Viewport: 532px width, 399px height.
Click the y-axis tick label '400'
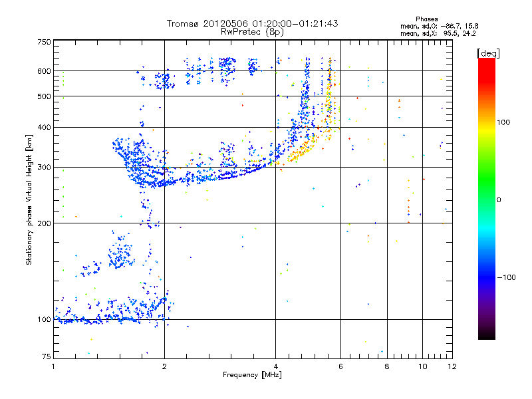[45, 127]
